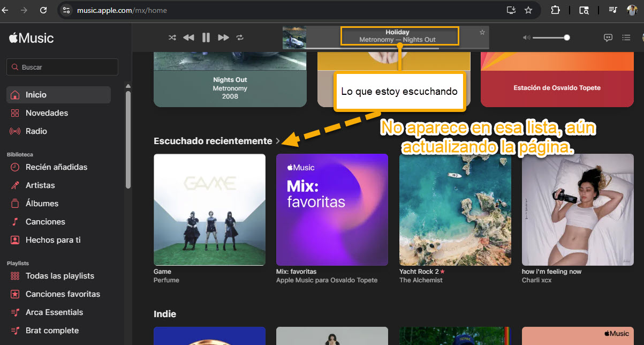Expand Escuchado recientemente with chevron

coord(278,141)
